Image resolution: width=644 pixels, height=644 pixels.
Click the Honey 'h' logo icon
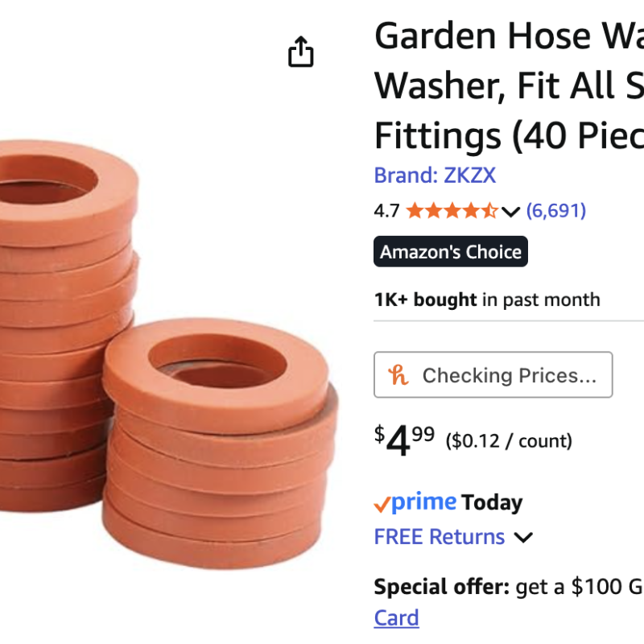click(x=398, y=375)
